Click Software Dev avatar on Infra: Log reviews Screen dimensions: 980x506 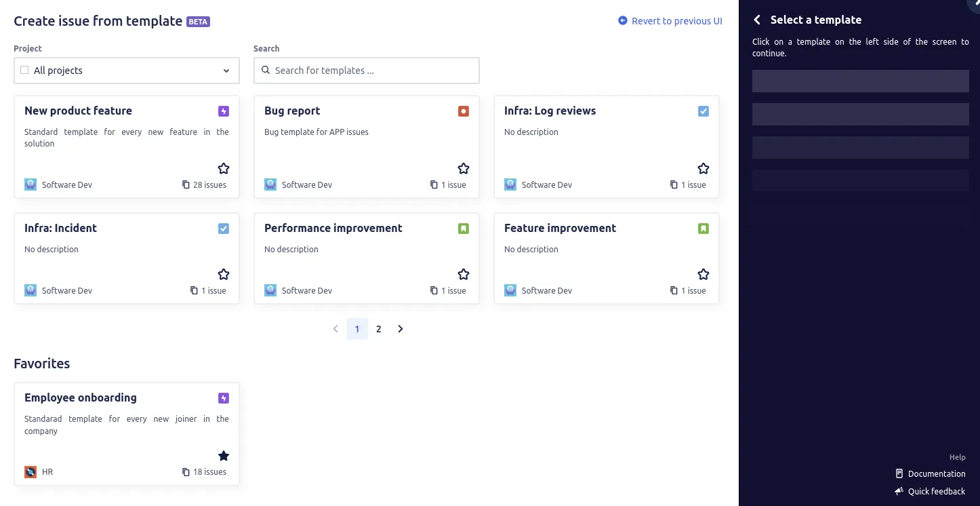[510, 184]
